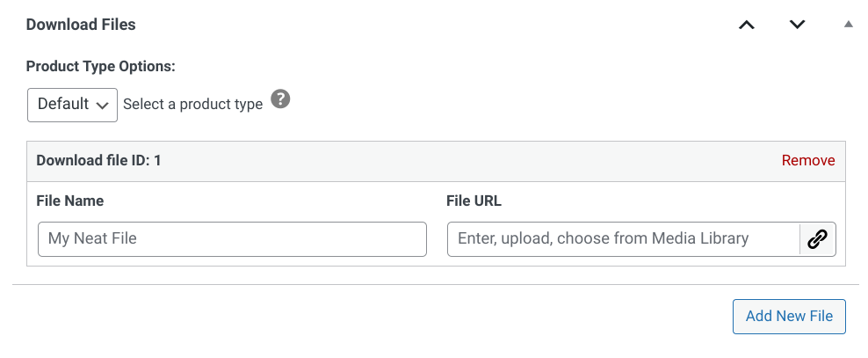Click the Download file ID: 1 header
This screenshot has height=358, width=868.
click(98, 161)
